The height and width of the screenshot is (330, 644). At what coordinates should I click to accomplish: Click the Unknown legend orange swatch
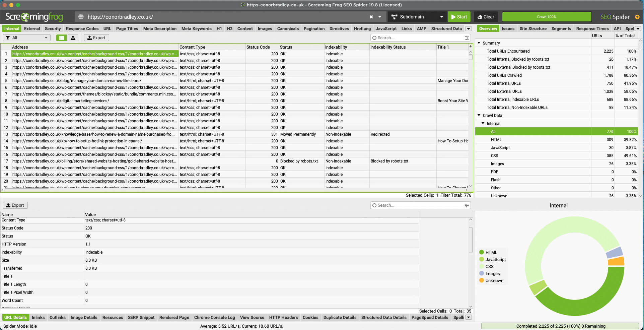pyautogui.click(x=482, y=280)
